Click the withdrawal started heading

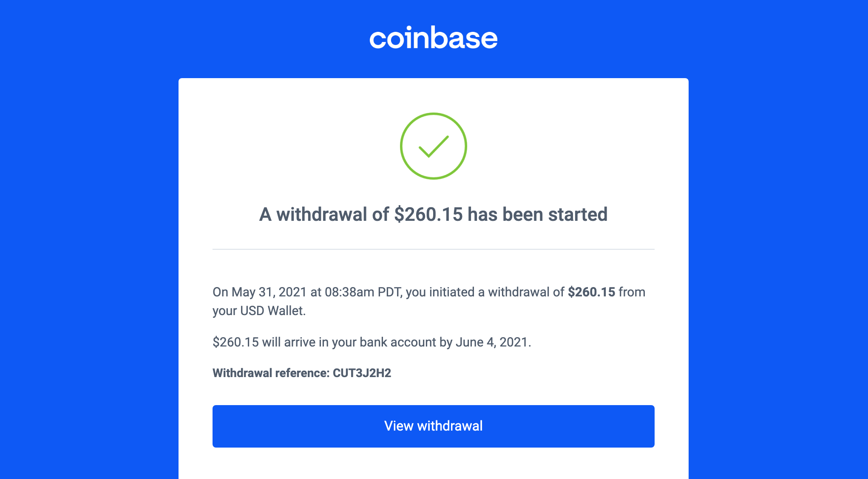coord(434,214)
